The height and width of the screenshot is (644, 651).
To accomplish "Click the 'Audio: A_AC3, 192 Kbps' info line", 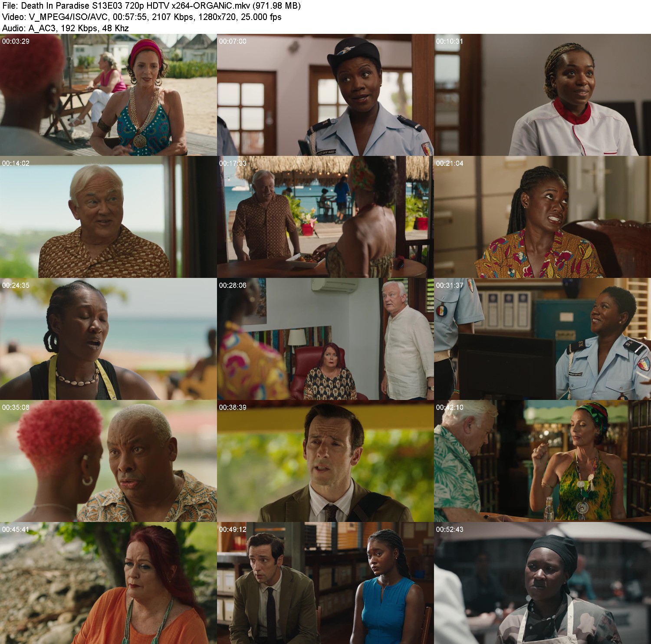I will (66, 28).
